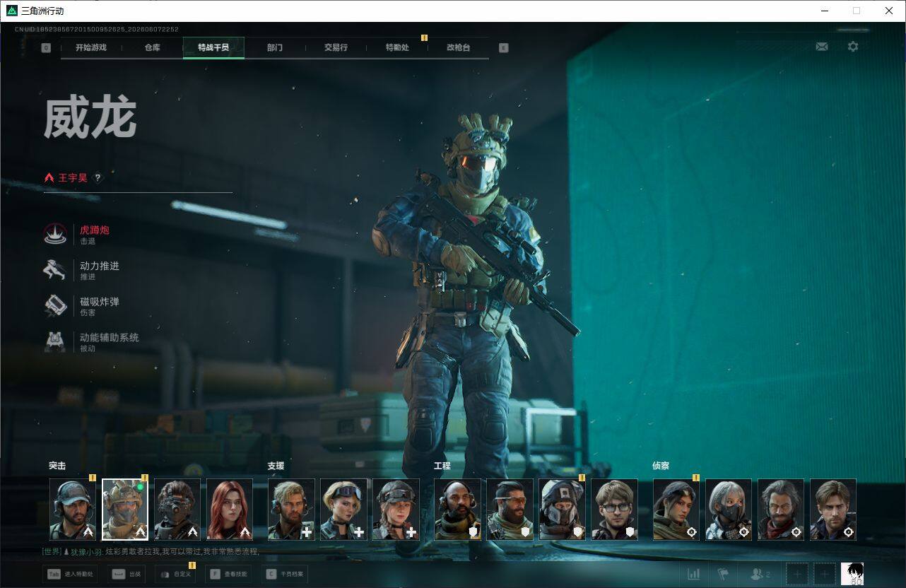
Task: Select the bald bearded 工程 operator
Action: [x=458, y=510]
